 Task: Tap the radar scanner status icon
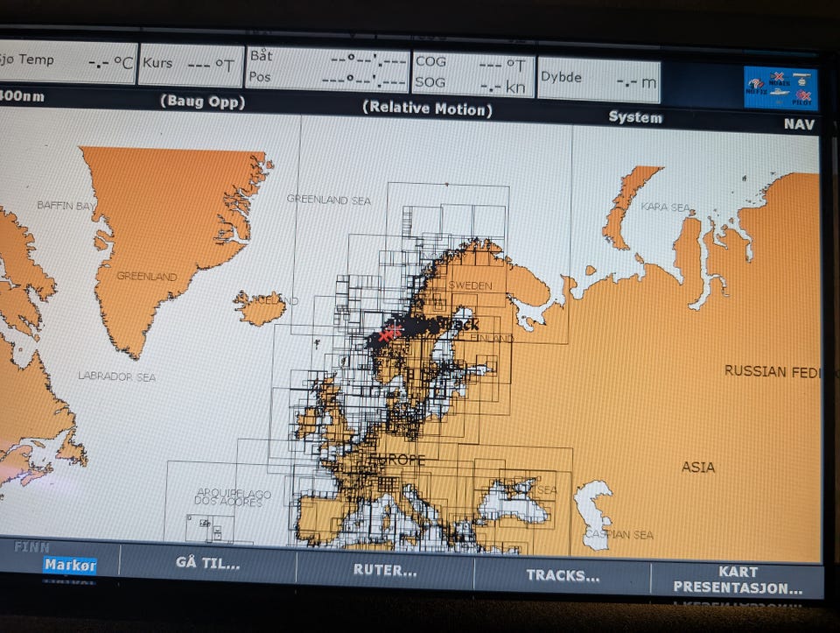pos(801,80)
